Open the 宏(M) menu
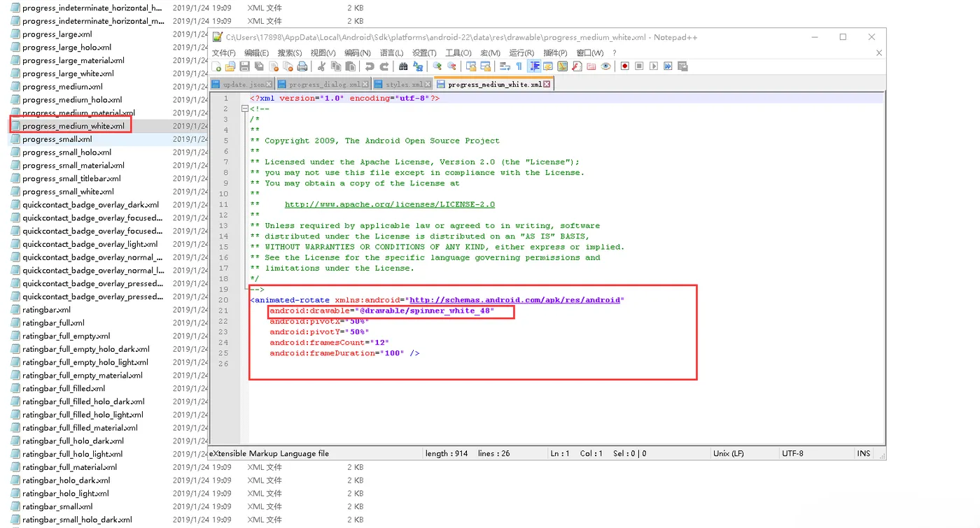This screenshot has height=528, width=980. tap(490, 52)
